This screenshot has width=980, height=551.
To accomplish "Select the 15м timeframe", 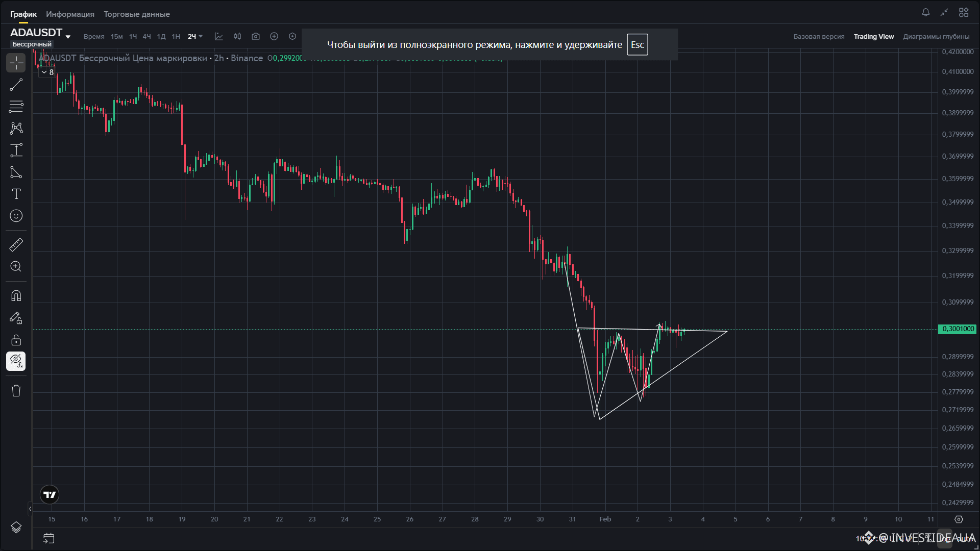I will (116, 36).
